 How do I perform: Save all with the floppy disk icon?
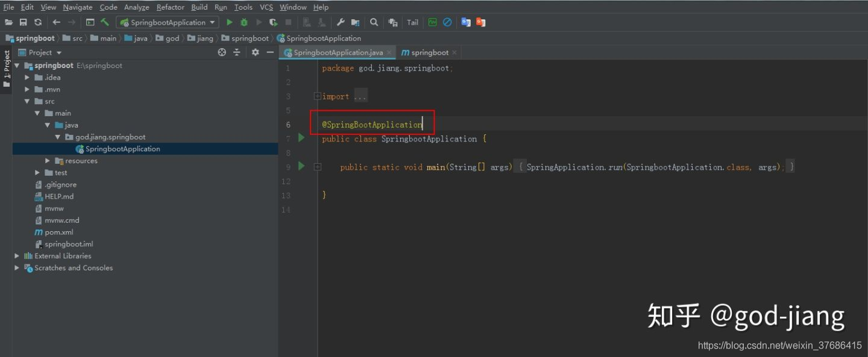(23, 22)
